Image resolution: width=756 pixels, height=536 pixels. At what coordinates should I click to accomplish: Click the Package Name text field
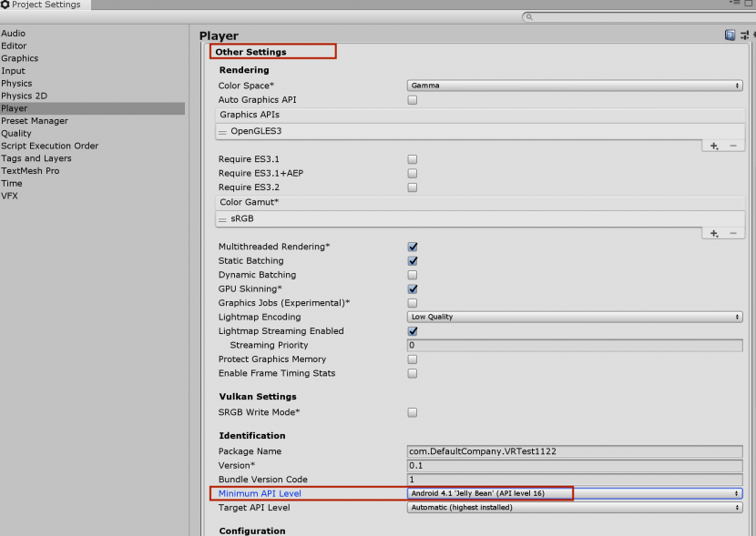coord(574,451)
